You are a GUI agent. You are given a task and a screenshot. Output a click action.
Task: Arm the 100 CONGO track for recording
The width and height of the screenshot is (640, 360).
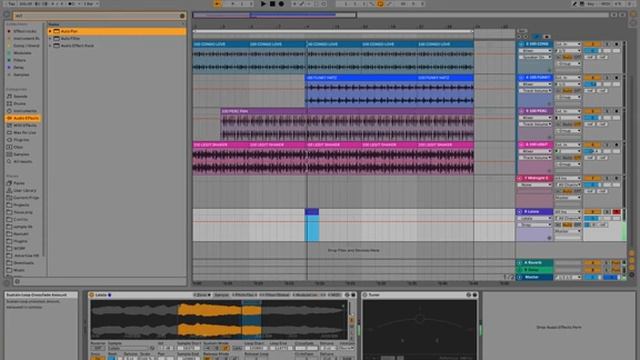[x=616, y=44]
